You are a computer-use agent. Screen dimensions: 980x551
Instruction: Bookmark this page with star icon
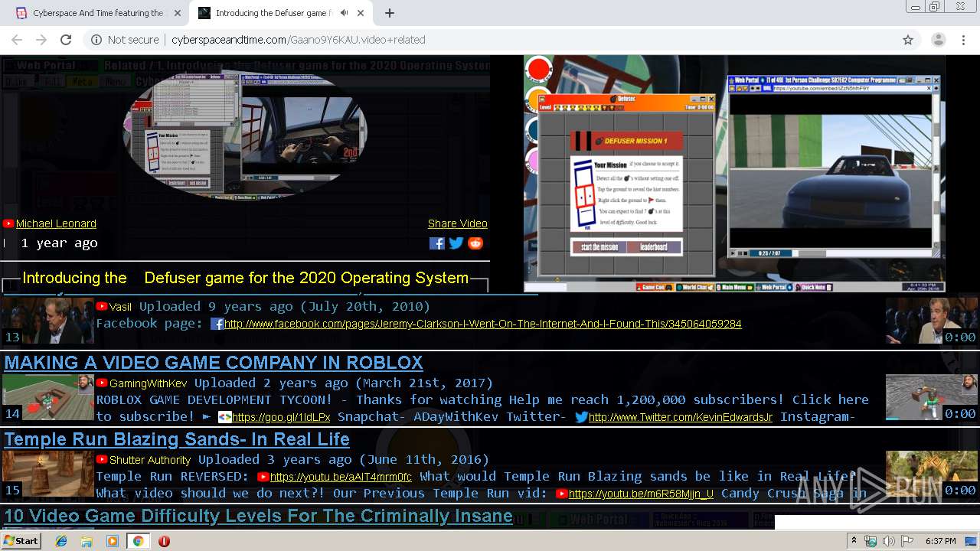click(x=908, y=40)
